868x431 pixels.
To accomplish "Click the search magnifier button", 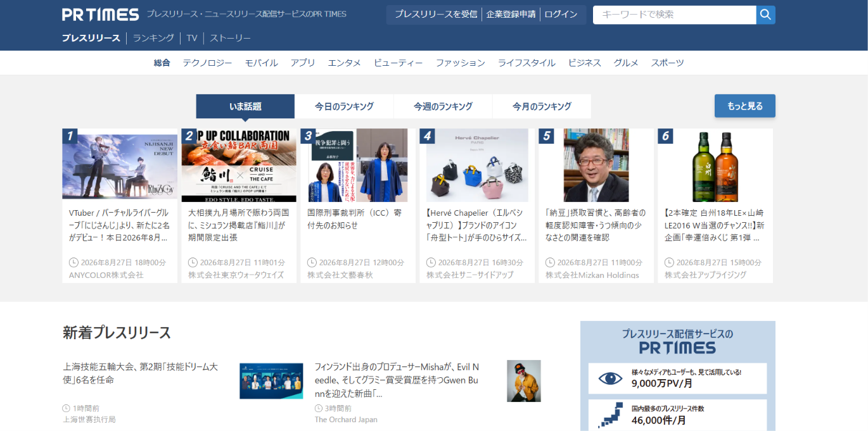I will coord(765,15).
